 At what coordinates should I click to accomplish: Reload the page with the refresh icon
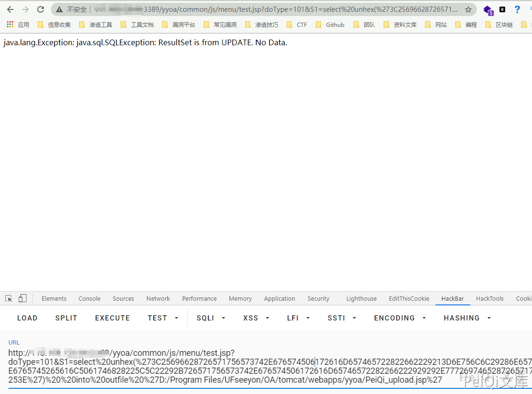(41, 9)
